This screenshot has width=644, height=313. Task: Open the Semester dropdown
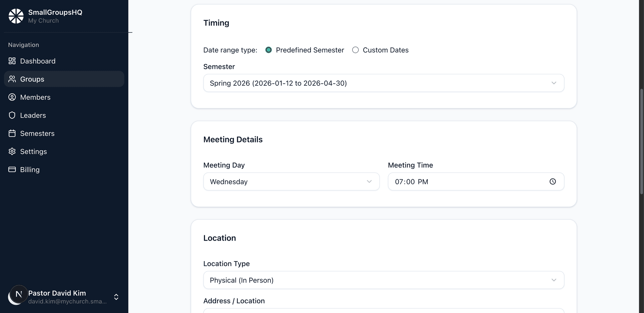[383, 83]
